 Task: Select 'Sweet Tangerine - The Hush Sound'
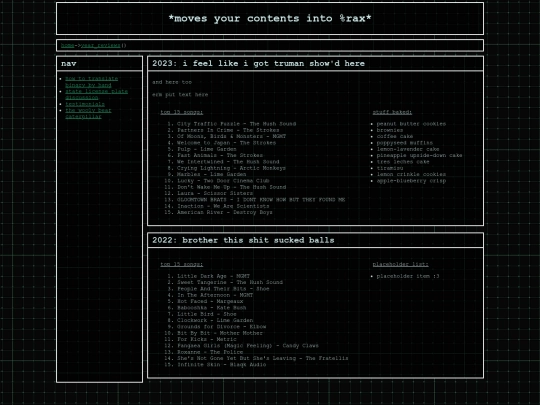pyautogui.click(x=230, y=282)
